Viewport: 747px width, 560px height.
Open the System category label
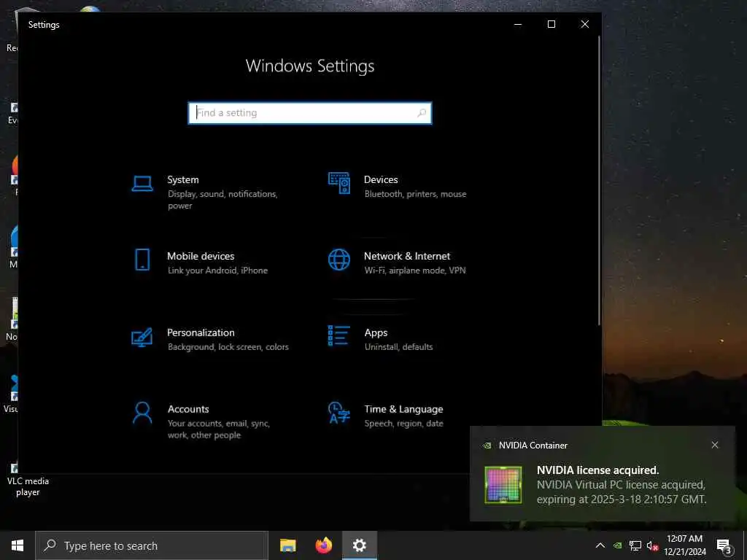coord(183,179)
